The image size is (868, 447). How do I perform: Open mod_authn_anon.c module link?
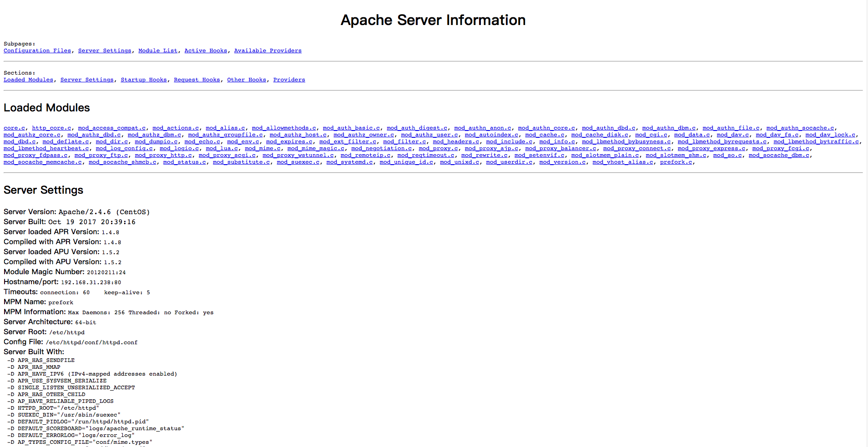[x=483, y=128]
